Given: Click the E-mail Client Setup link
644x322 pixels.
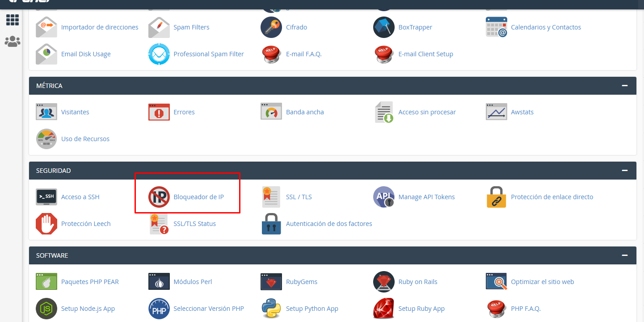Looking at the screenshot, I should pyautogui.click(x=425, y=54).
